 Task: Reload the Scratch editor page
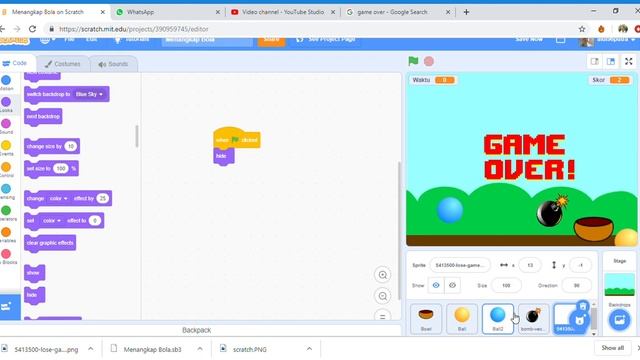click(32, 29)
